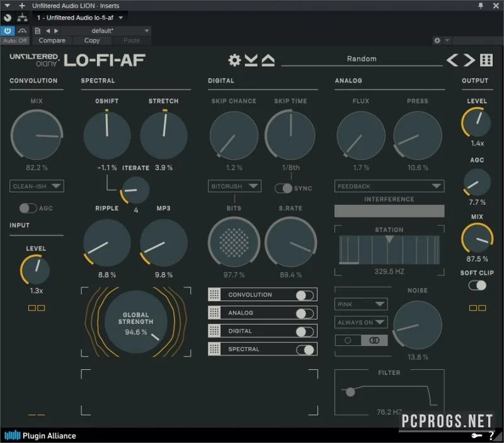Viewport: 504px width, 443px height.
Task: Click the Interference level bar
Action: (x=389, y=211)
